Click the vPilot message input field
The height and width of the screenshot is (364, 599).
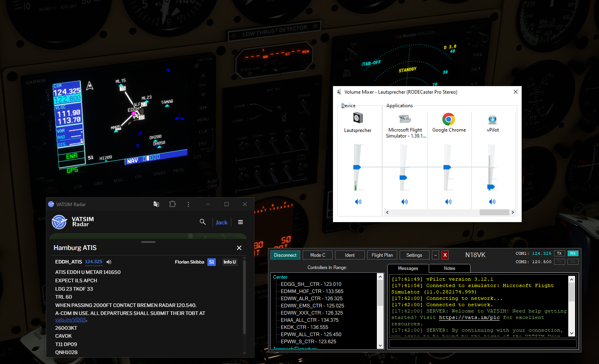point(483,343)
